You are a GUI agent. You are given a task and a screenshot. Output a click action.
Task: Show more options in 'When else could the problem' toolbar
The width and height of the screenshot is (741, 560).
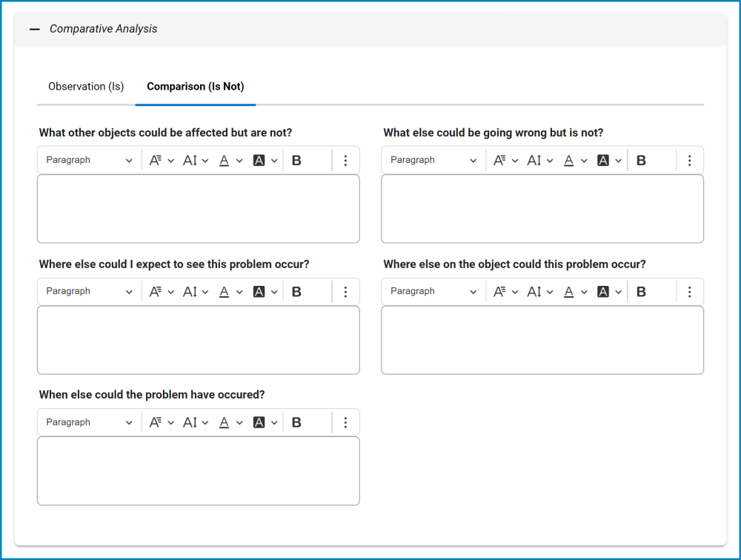[x=345, y=422]
